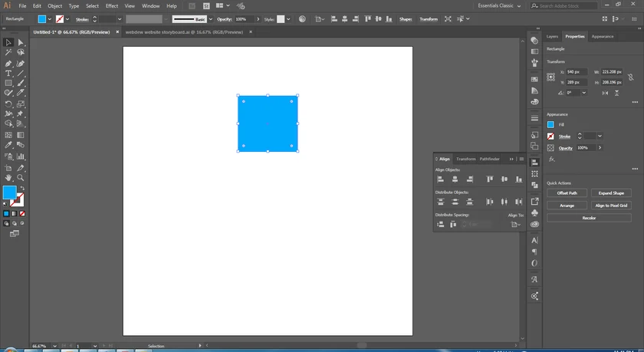Select the Column Graph tool
The width and height of the screenshot is (644, 352).
click(21, 156)
